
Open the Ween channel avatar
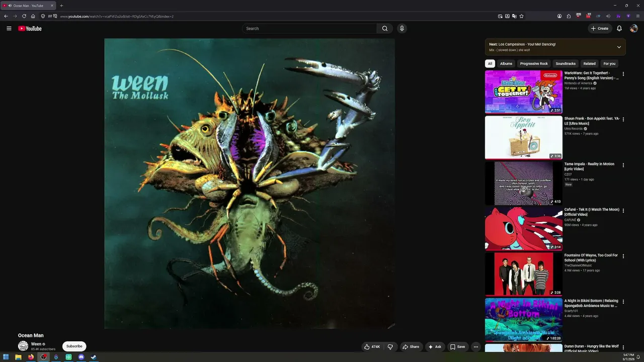click(23, 346)
